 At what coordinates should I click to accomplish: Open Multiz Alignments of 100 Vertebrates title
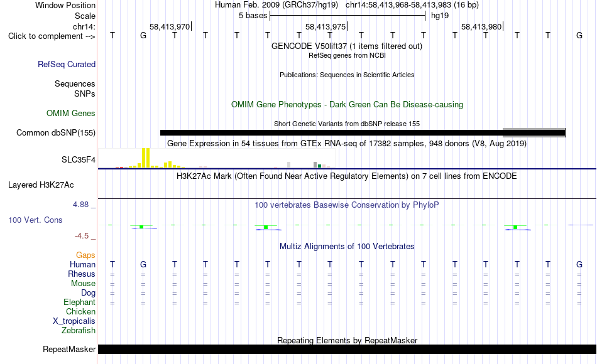click(347, 247)
